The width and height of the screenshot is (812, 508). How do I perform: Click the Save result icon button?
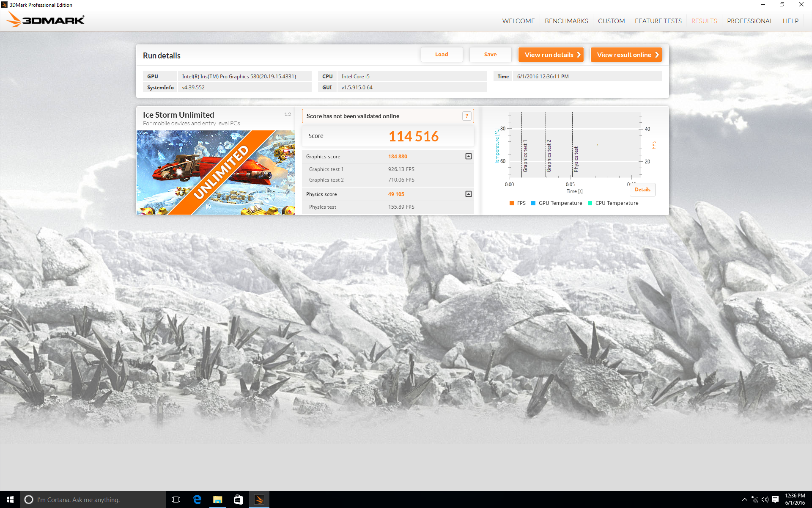click(490, 54)
